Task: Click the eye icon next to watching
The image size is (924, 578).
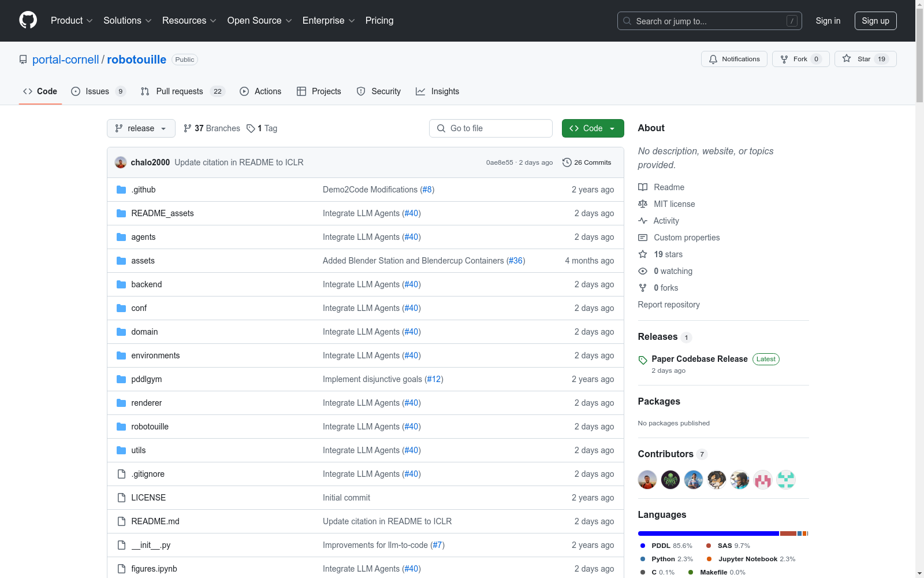Action: point(643,271)
